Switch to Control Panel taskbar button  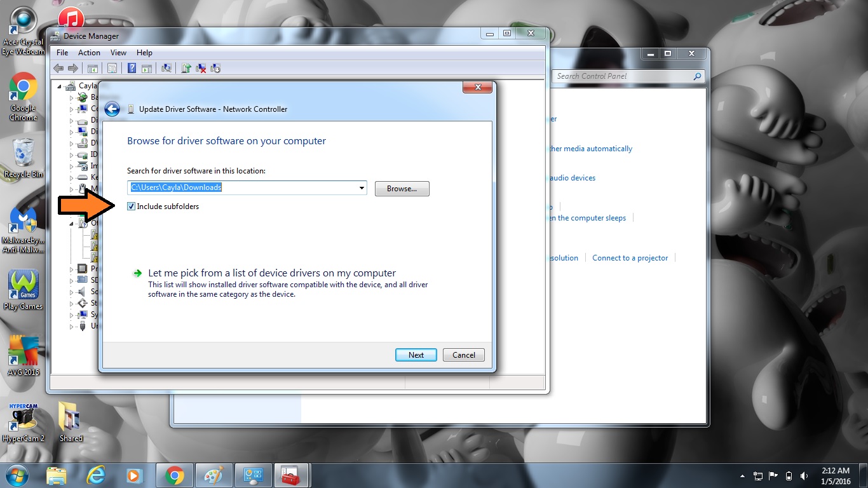(253, 475)
